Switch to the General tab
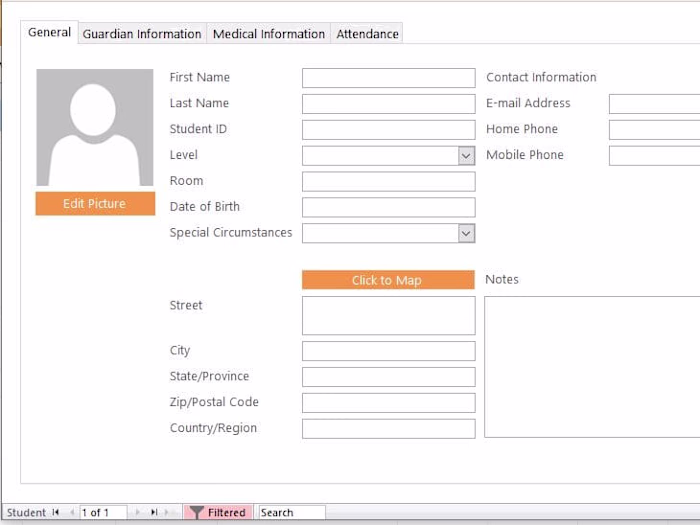700x525 pixels. point(50,32)
